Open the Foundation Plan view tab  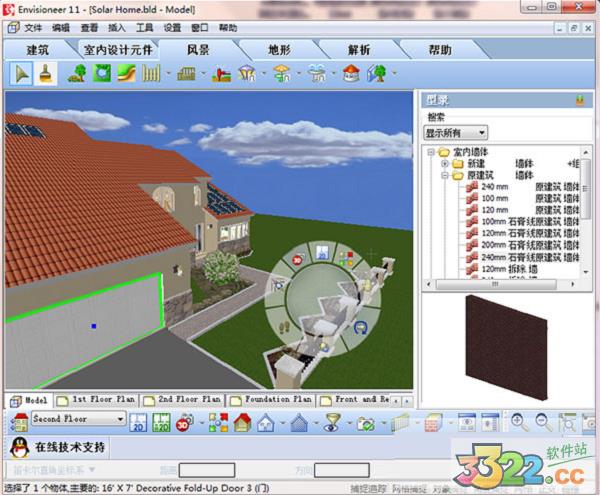click(x=271, y=400)
